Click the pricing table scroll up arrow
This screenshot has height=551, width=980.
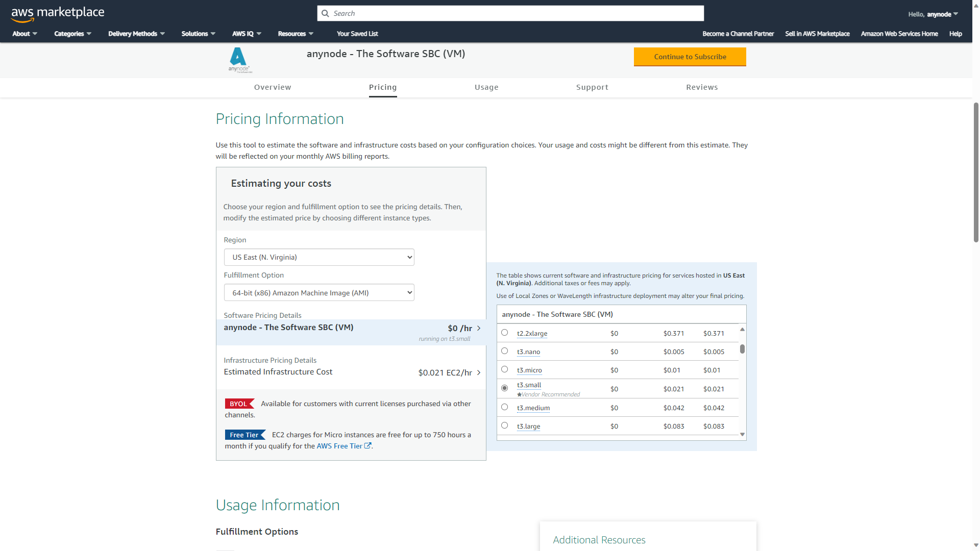742,329
